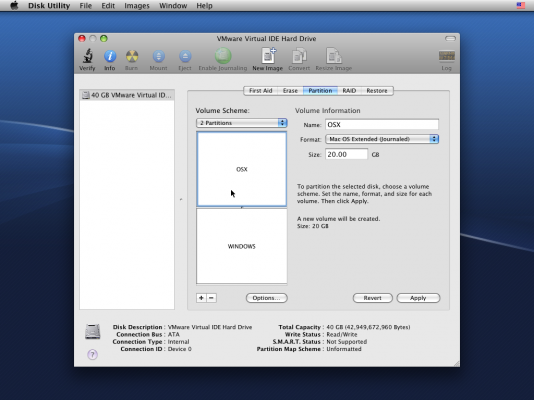Toggle toolbar with the pill button
Viewport: 534px width, 400px height.
coord(450,38)
